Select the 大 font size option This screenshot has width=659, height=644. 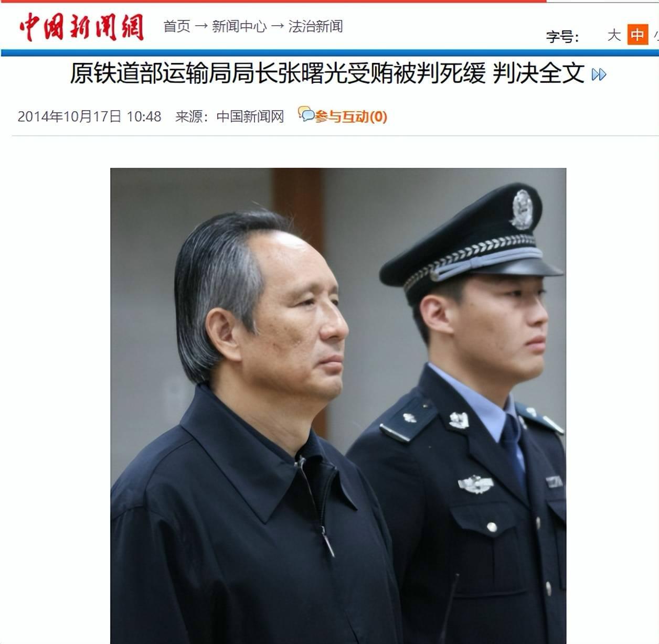pos(614,35)
